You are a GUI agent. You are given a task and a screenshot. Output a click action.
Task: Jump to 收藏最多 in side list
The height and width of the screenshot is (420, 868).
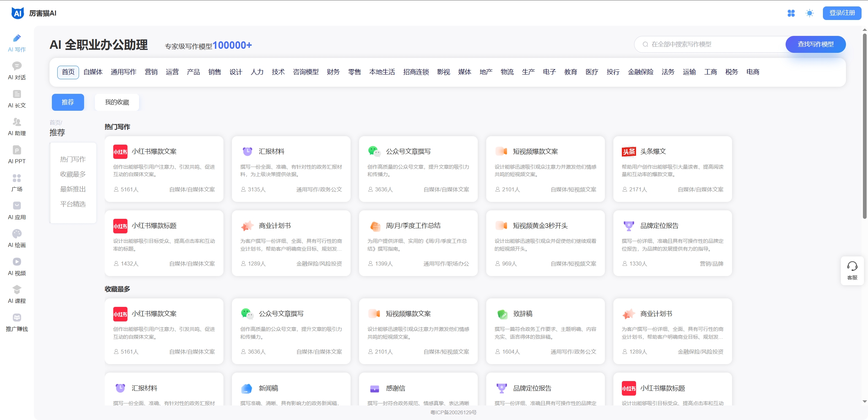pyautogui.click(x=73, y=174)
